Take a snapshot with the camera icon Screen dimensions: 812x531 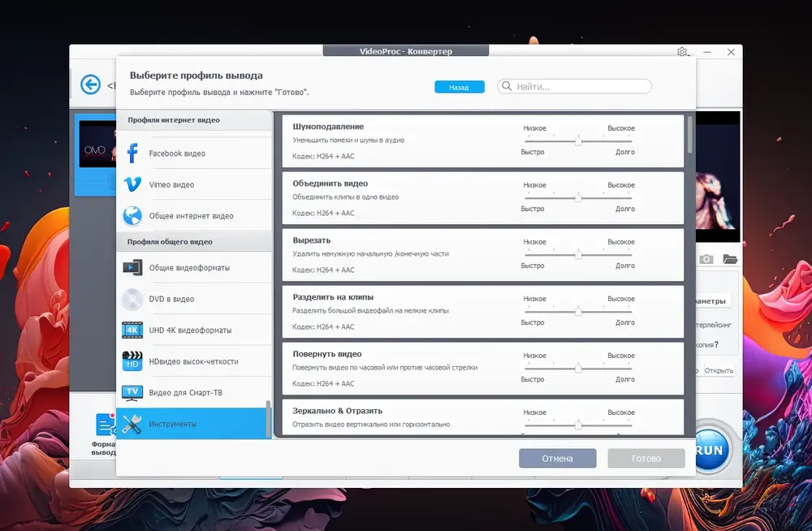point(706,259)
